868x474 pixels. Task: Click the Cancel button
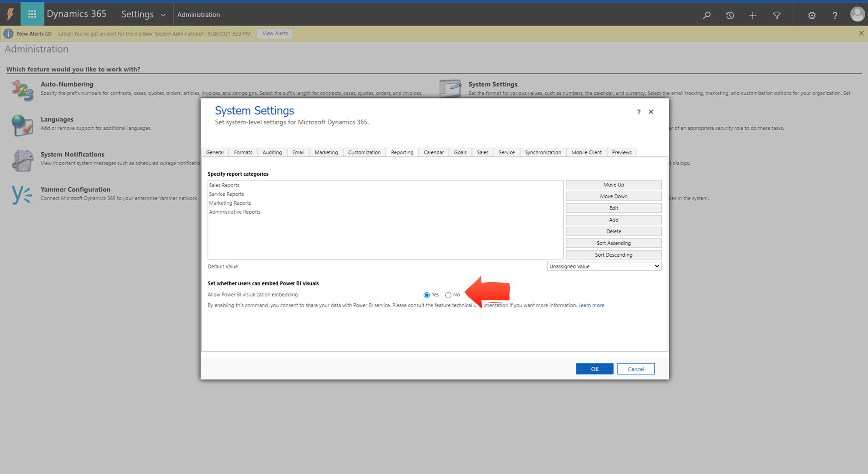point(636,369)
